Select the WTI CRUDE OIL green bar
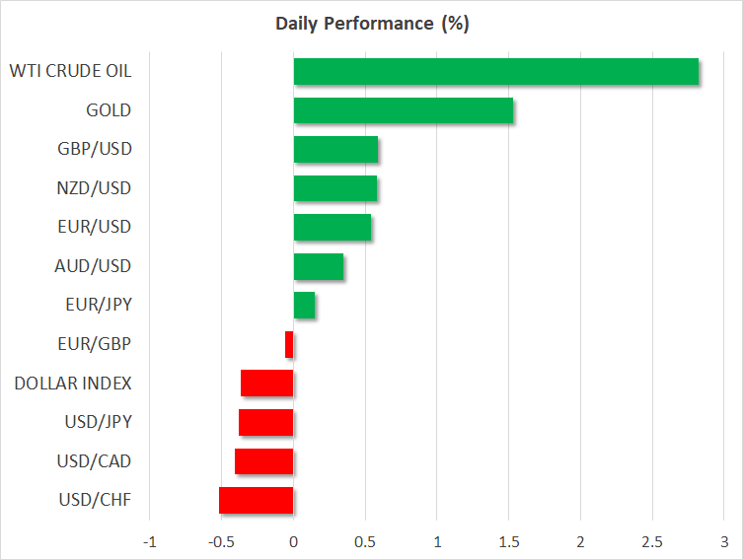The image size is (743, 560). click(495, 72)
